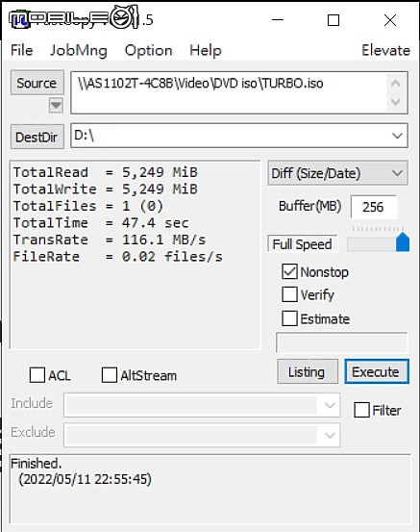Open the JobMng menu
The height and width of the screenshot is (532, 420).
point(79,51)
